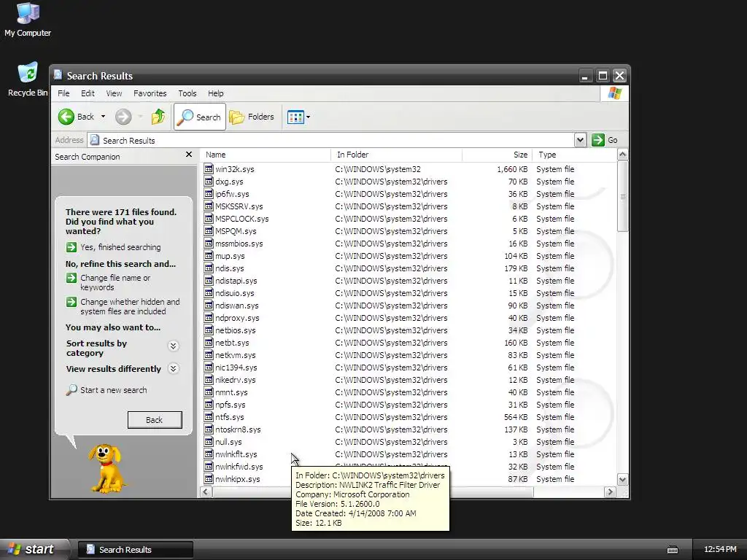This screenshot has width=747, height=560.
Task: Select the netbios.sys file icon
Action: pyautogui.click(x=208, y=330)
